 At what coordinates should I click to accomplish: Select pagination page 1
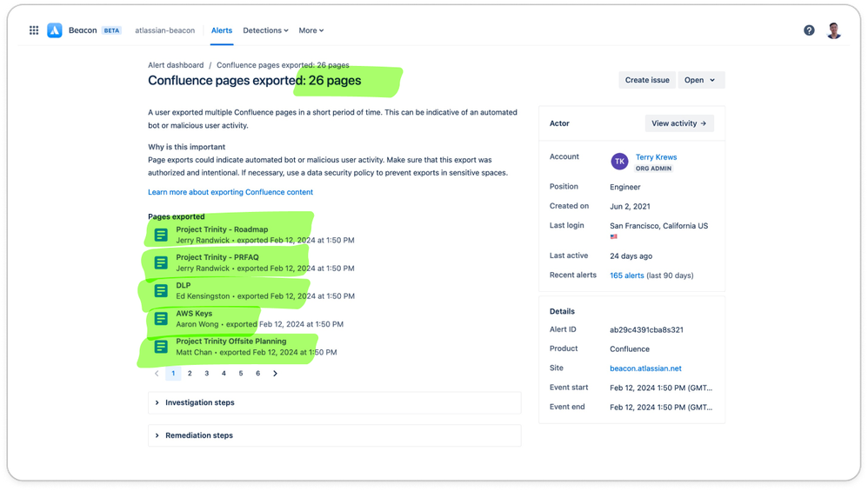173,374
